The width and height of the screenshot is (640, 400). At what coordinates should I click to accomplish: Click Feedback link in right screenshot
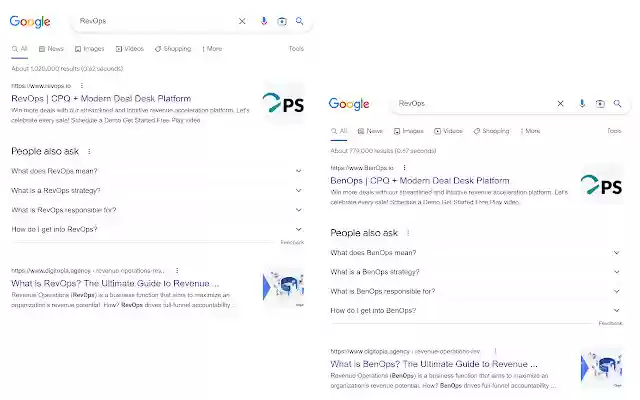tap(611, 323)
